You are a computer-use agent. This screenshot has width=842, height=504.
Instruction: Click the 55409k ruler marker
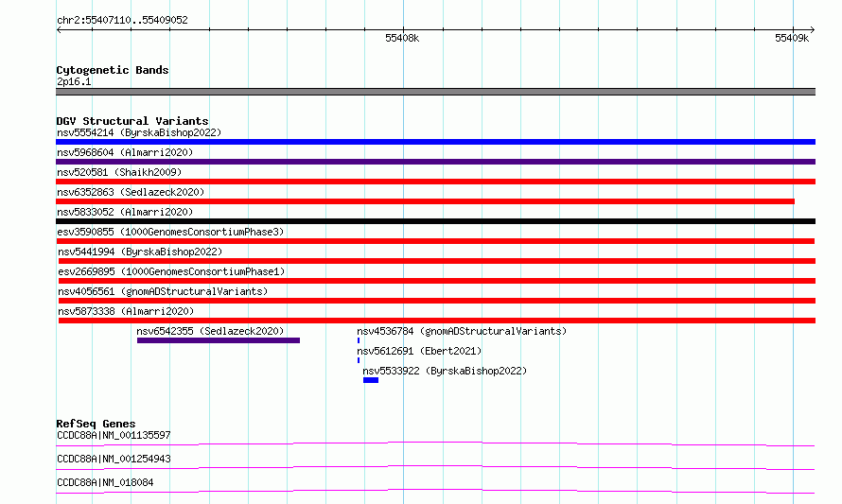click(792, 38)
